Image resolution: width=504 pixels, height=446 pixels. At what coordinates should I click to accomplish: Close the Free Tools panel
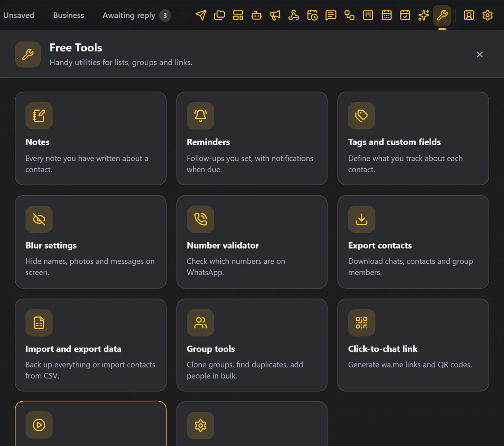(480, 54)
